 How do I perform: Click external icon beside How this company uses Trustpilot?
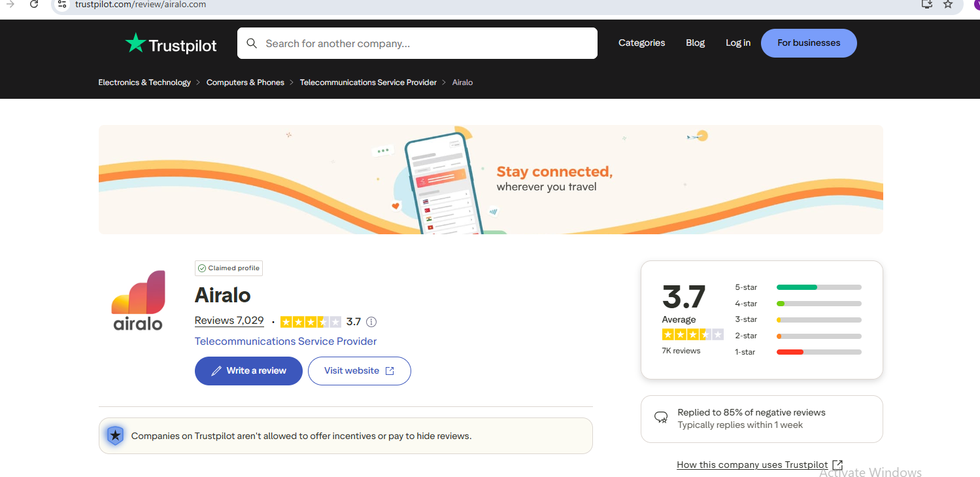click(837, 465)
